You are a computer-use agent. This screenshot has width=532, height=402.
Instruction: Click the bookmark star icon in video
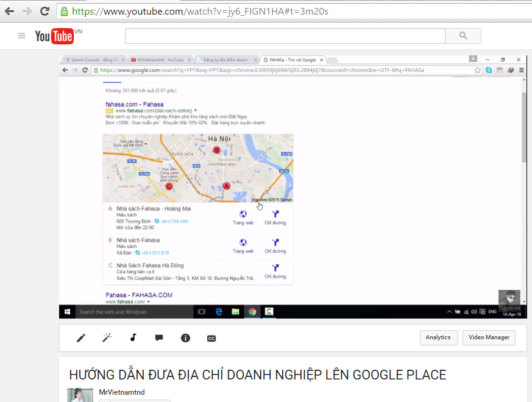[477, 70]
